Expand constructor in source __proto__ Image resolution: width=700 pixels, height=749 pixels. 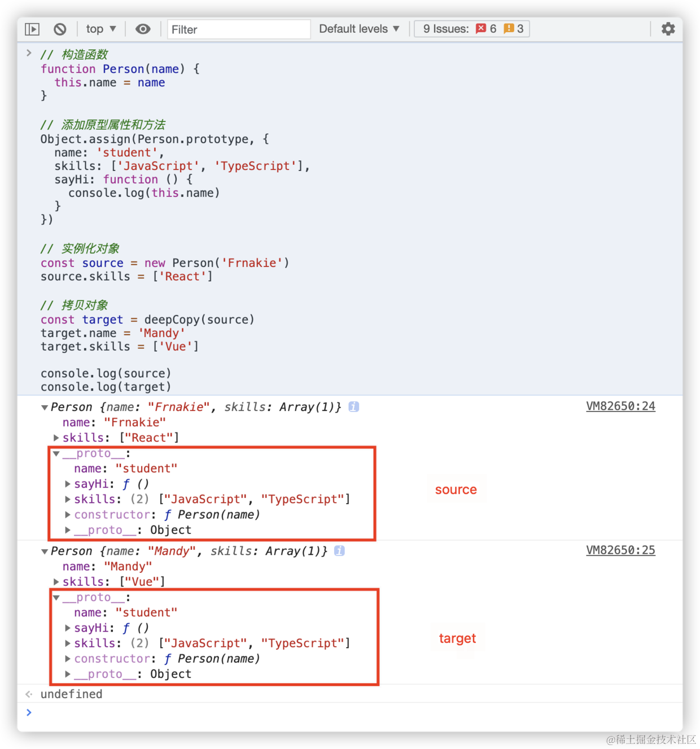[x=68, y=514]
